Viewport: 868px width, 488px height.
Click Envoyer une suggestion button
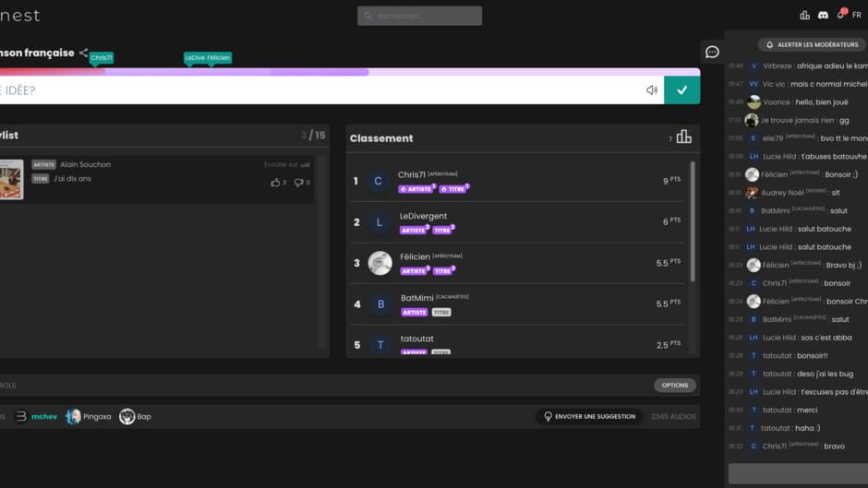(589, 417)
